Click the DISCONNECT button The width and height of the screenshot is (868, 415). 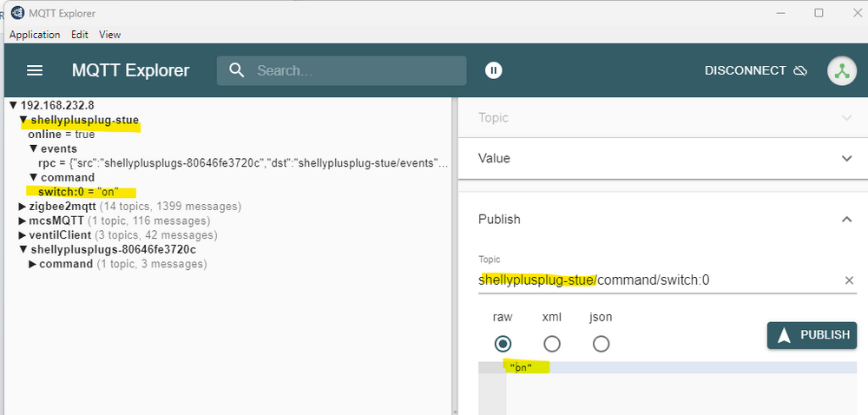coord(755,70)
